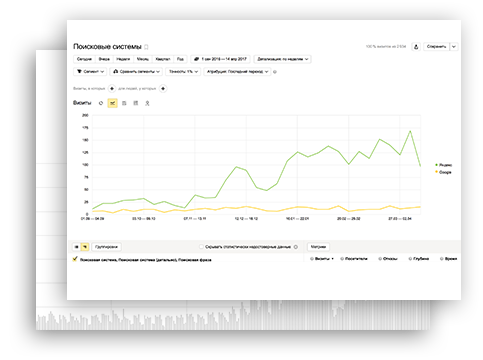Open the Детализация по неделям dropdown
This screenshot has width=483, height=360.
point(282,59)
